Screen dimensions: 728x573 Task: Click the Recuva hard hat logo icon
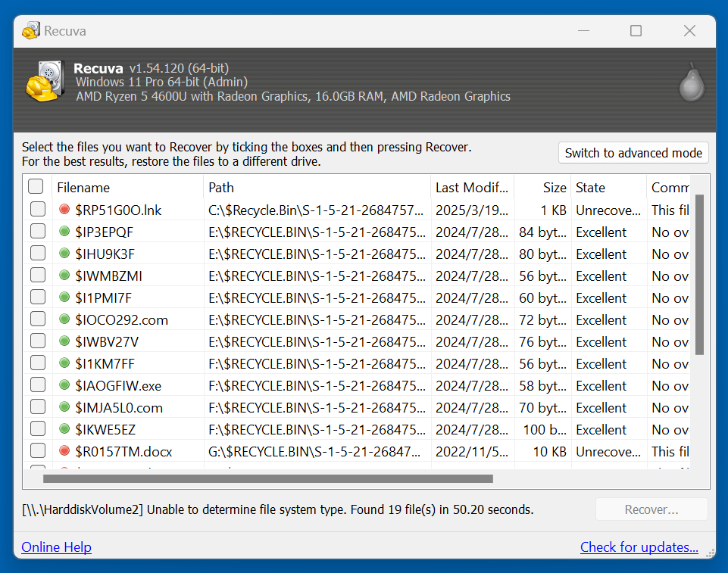(44, 82)
